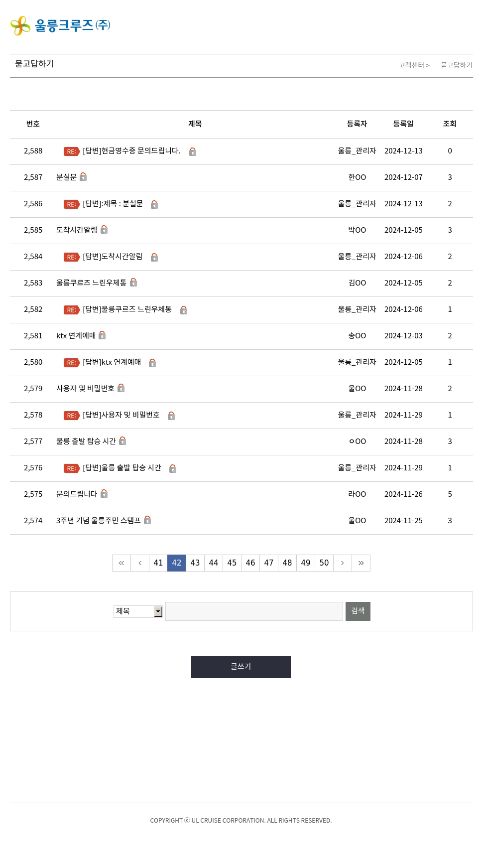
Task: Click the RE: badge on ktx 연계예매 reply
Action: pyautogui.click(x=72, y=363)
